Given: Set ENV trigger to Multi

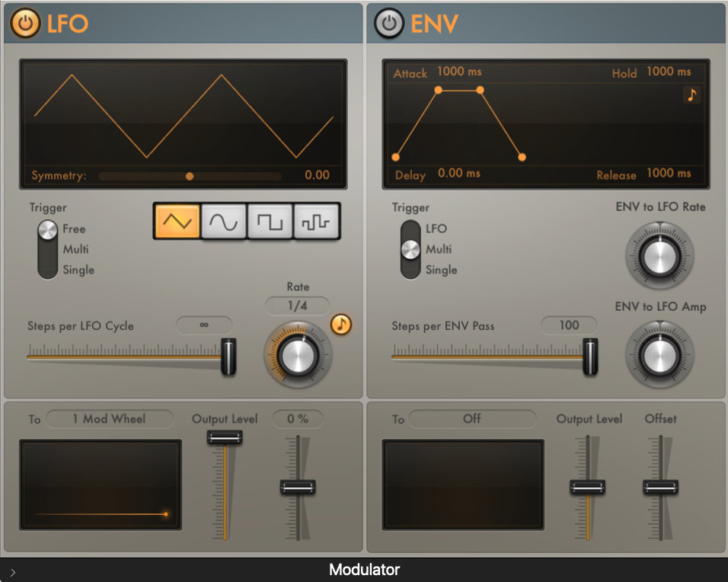Looking at the screenshot, I should tap(439, 249).
